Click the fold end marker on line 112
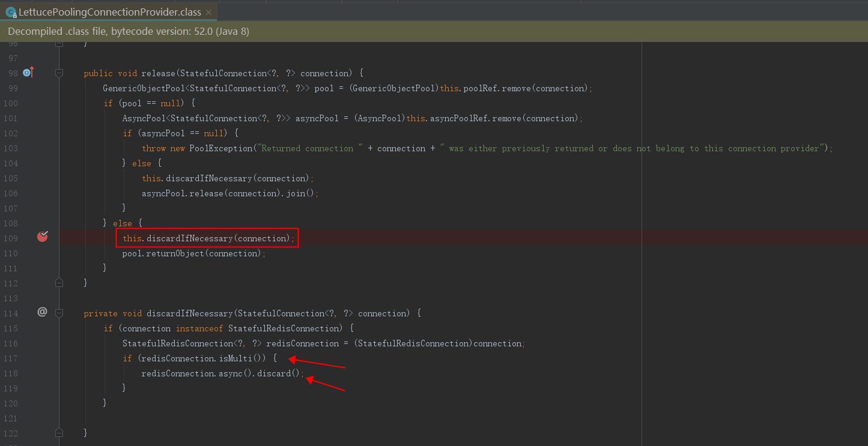Viewport: 868px width, 446px height. coord(59,282)
